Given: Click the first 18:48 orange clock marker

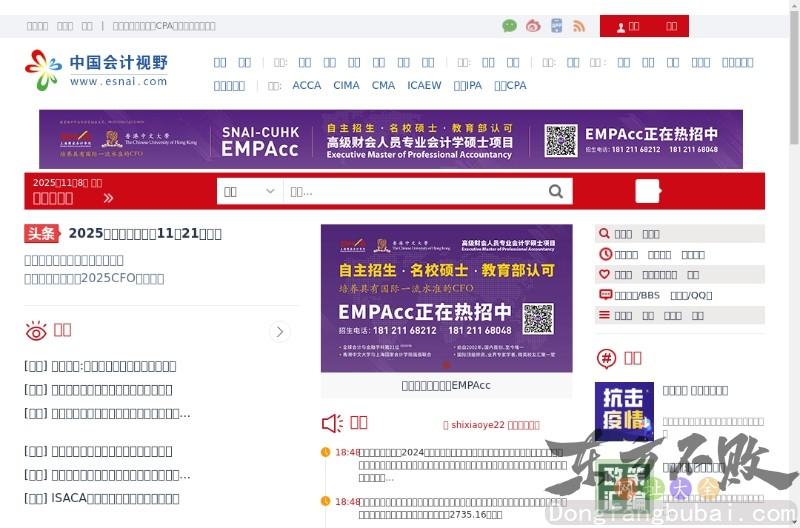Looking at the screenshot, I should tap(325, 452).
